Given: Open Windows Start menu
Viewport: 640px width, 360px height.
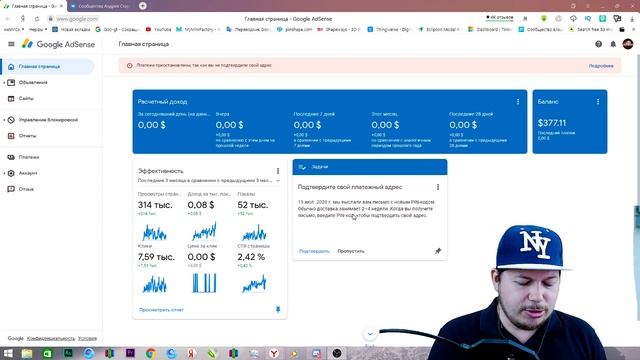Looking at the screenshot, I should (x=8, y=353).
